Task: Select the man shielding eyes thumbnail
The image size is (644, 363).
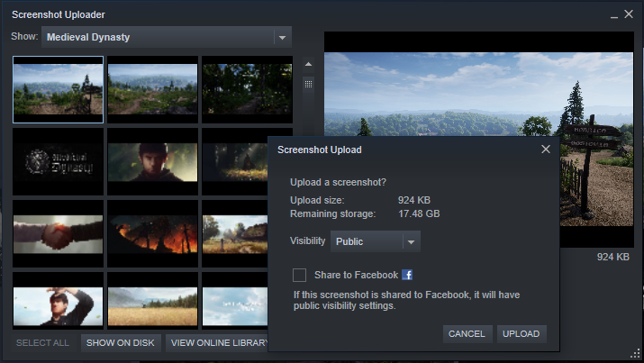Action: tap(58, 301)
